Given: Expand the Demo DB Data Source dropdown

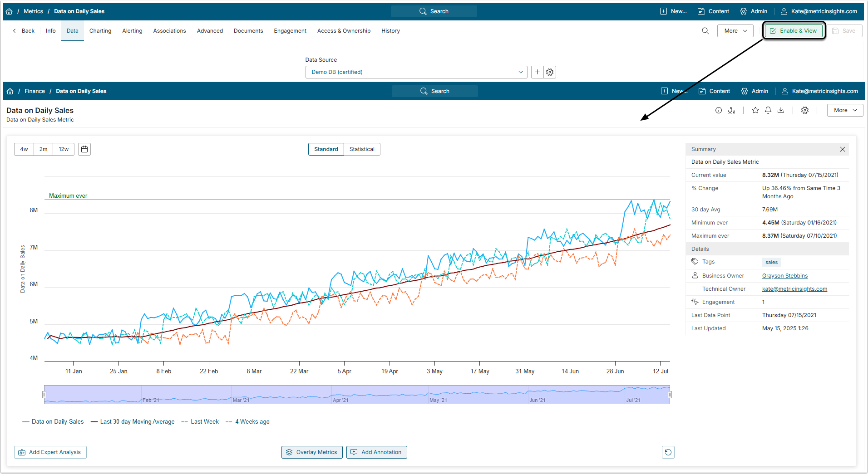Looking at the screenshot, I should click(416, 72).
